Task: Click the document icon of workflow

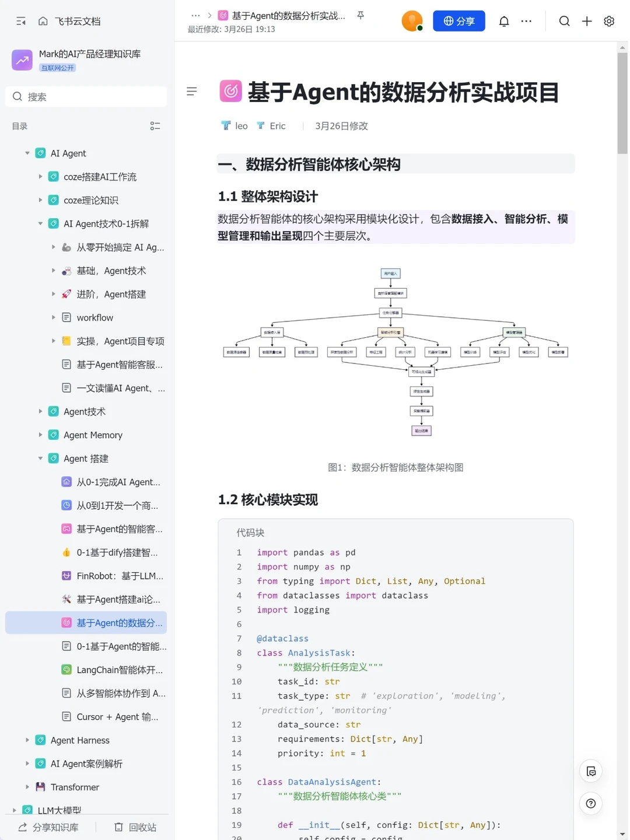Action: (x=66, y=317)
